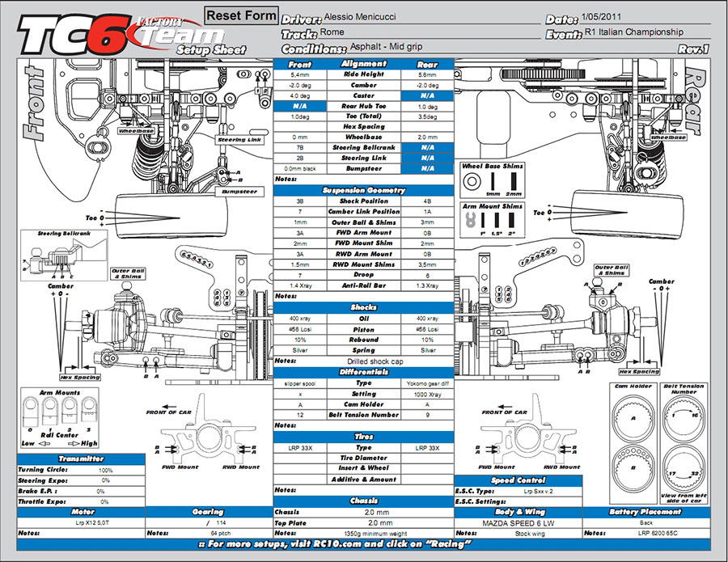Viewport: 728px width, 562px height.
Task: Select the Driver field showing Alessio Menicucci
Action: point(432,17)
